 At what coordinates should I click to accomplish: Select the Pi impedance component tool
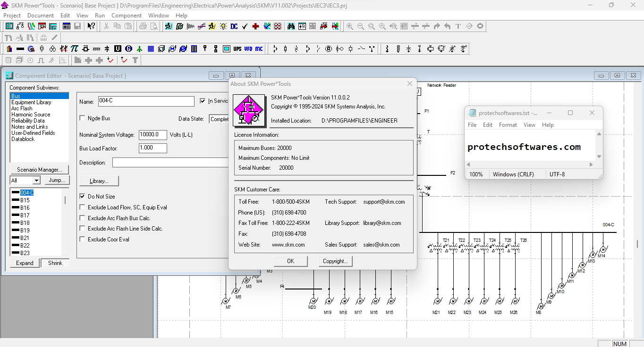pos(75,49)
